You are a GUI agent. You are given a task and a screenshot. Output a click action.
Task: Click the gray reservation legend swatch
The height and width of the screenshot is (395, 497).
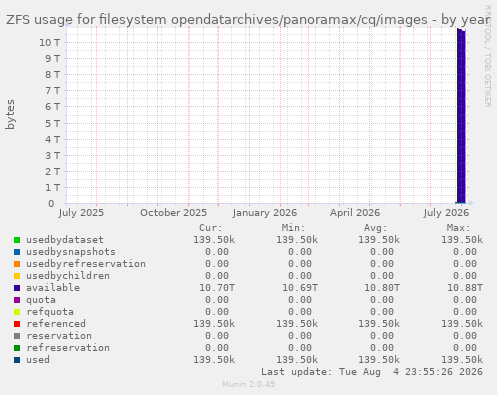tap(17, 336)
